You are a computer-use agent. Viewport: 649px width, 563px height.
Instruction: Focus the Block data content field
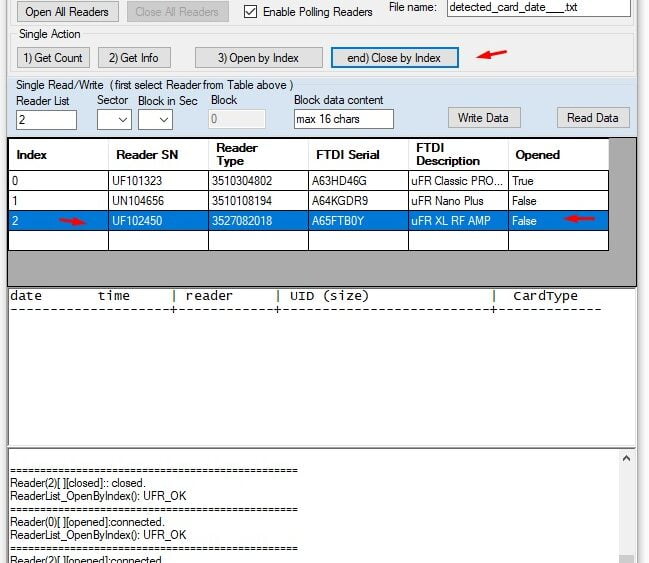pyautogui.click(x=344, y=119)
